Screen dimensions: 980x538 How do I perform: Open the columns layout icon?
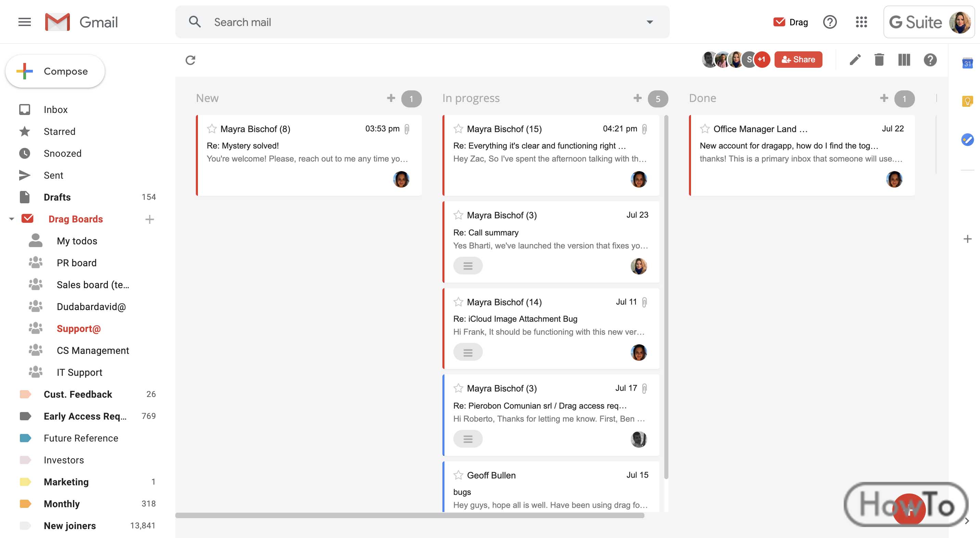[x=904, y=60]
